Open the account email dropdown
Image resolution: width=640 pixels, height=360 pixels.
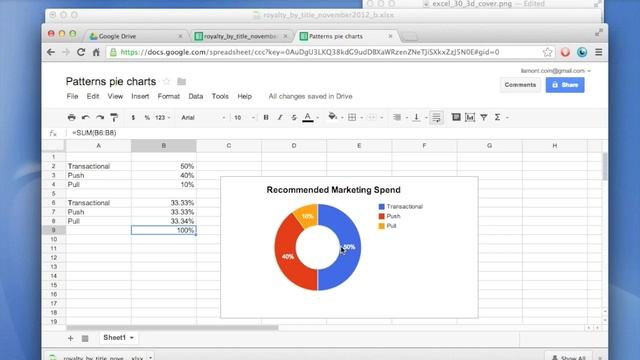click(x=556, y=71)
